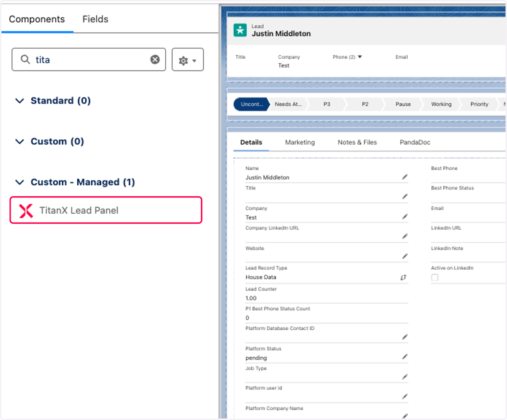Switch to the Components tab
The height and width of the screenshot is (420, 507).
37,19
